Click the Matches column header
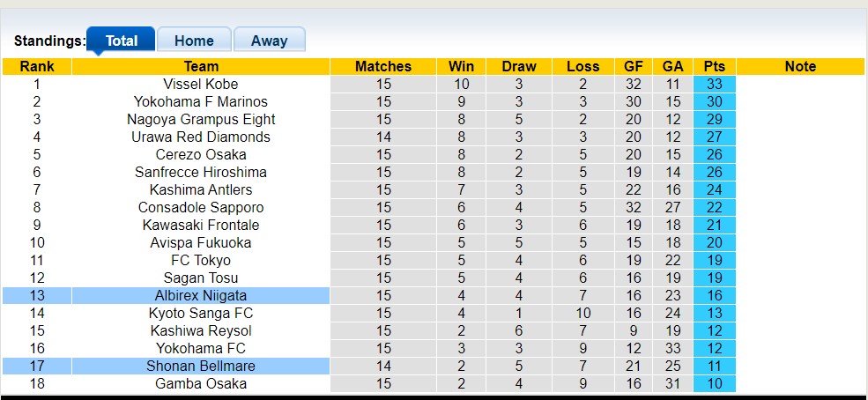The width and height of the screenshot is (868, 400). [x=383, y=67]
